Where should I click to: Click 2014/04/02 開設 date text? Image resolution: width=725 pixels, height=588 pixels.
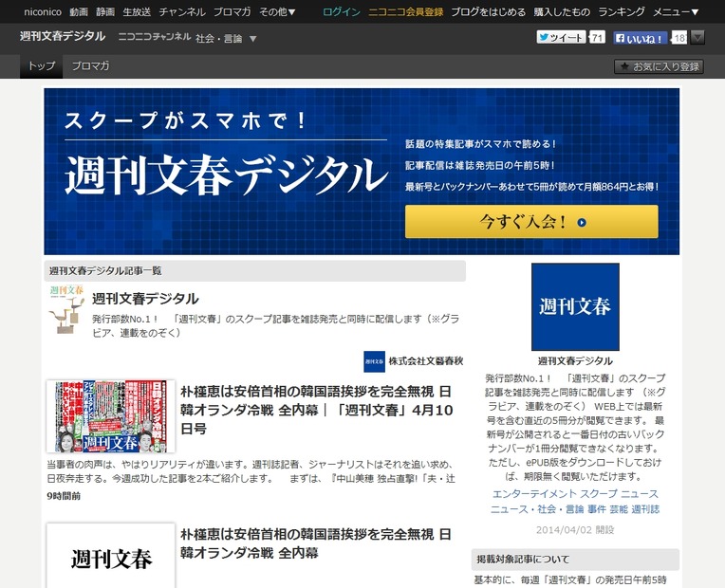click(575, 530)
